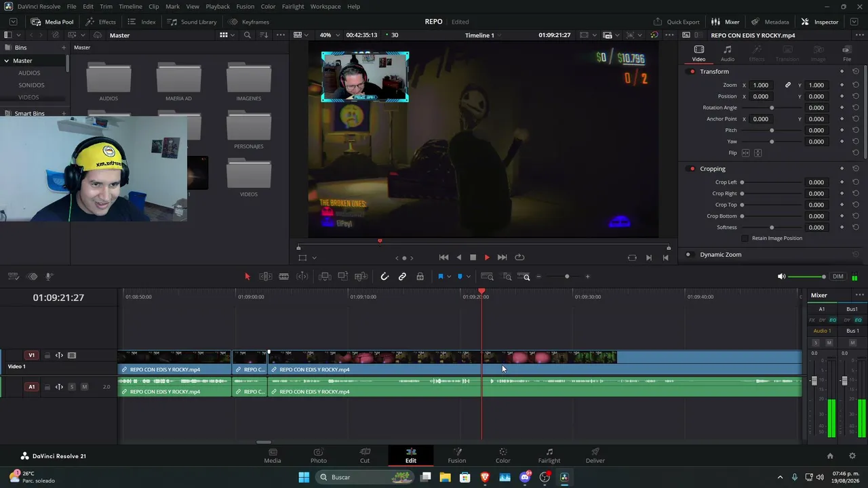Disable the V1 video track filmstrip toggle

point(72,355)
